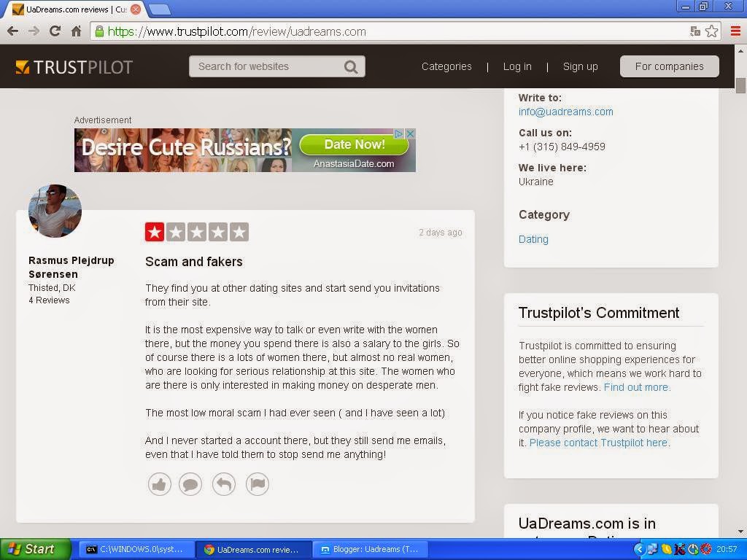The height and width of the screenshot is (560, 747).
Task: Click reviewer name Rasmus Plejdrup Sørensen
Action: 71,267
